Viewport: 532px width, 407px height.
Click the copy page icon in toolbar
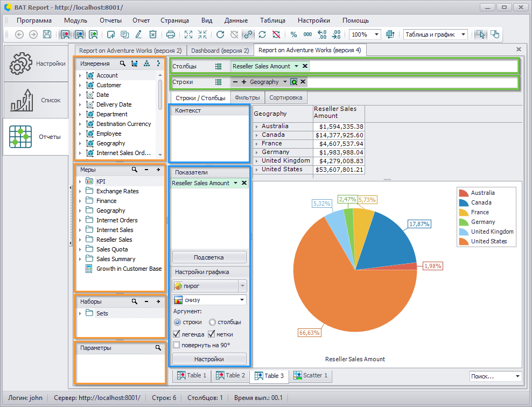coord(124,34)
